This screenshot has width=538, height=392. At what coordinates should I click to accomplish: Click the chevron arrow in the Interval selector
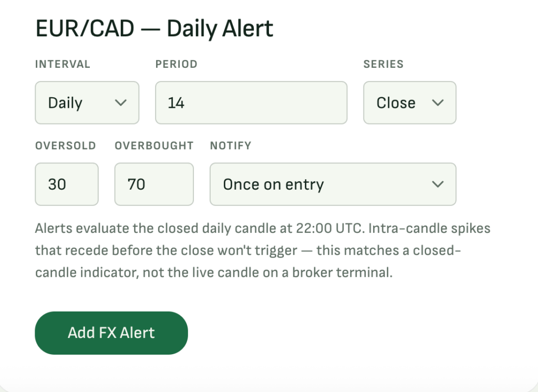tap(121, 102)
